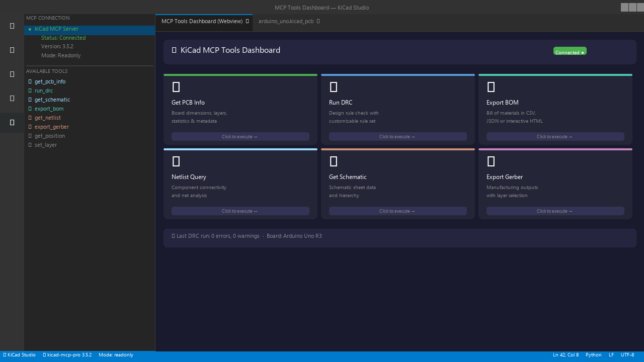Click the Status: Connected line
This screenshot has height=362, width=644.
click(63, 38)
